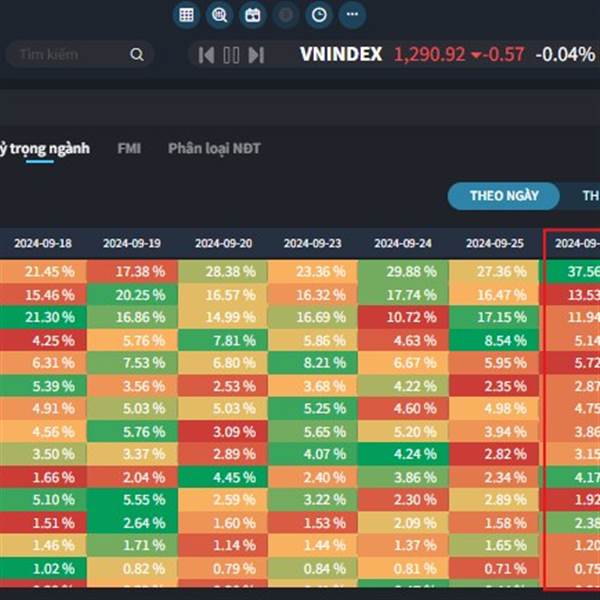Click the red down-arrow change -0.57
The width and height of the screenshot is (600, 600).
497,54
